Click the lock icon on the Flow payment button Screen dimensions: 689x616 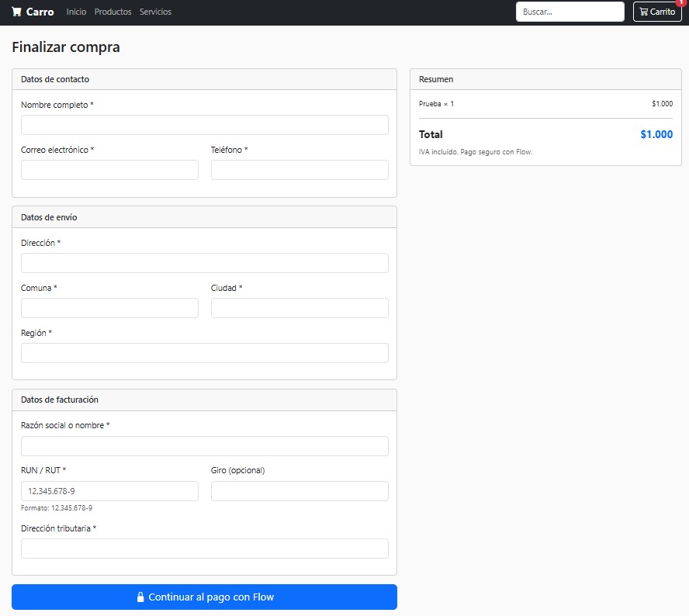click(140, 597)
